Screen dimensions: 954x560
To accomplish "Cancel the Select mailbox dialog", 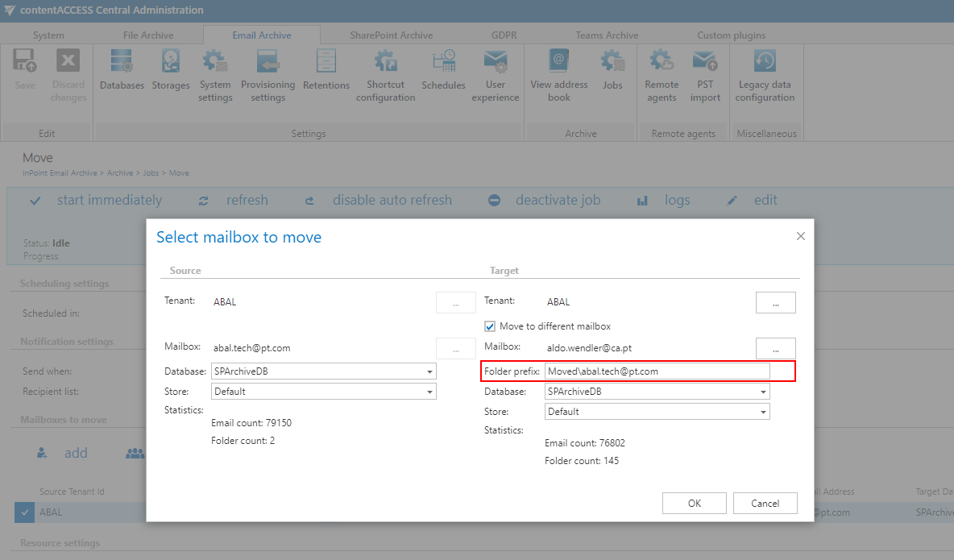I will [x=764, y=502].
